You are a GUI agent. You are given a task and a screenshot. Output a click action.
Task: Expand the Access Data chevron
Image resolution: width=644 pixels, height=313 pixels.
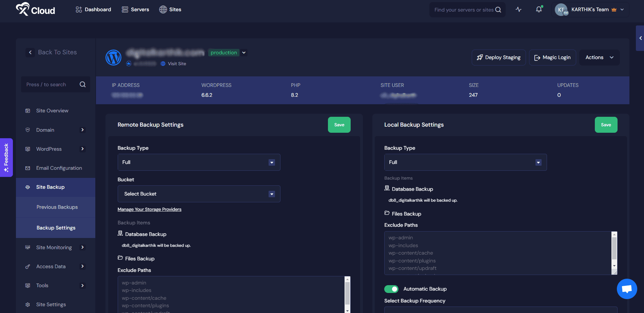point(82,266)
